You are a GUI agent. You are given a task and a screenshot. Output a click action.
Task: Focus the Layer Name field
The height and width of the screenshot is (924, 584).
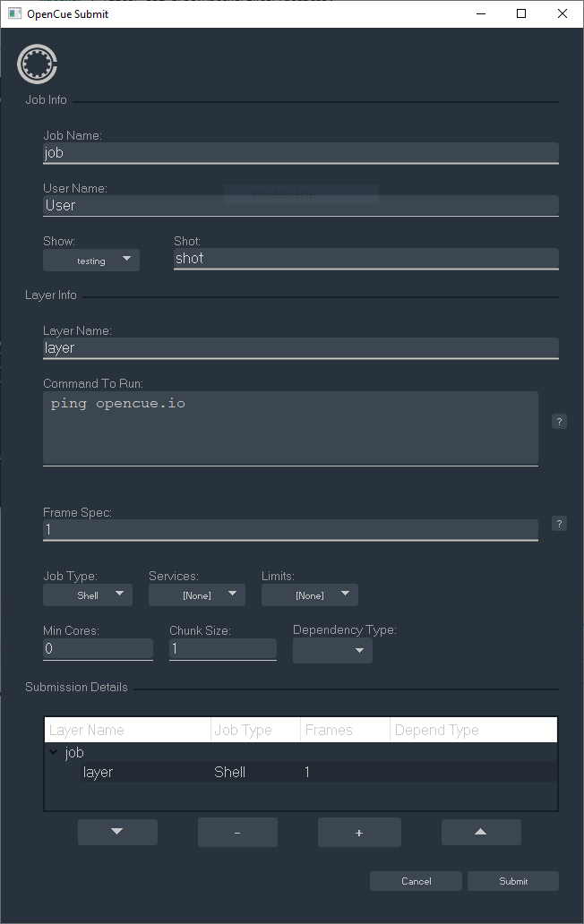301,348
